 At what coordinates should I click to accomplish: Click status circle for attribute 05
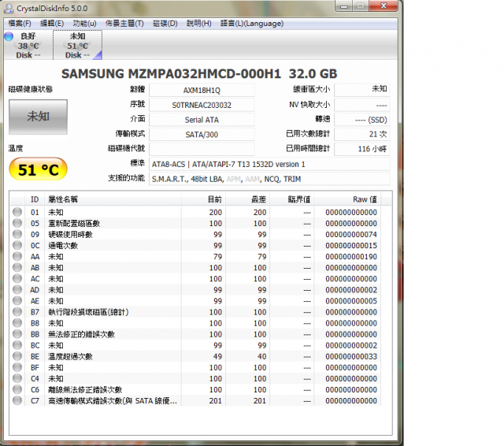click(x=17, y=223)
